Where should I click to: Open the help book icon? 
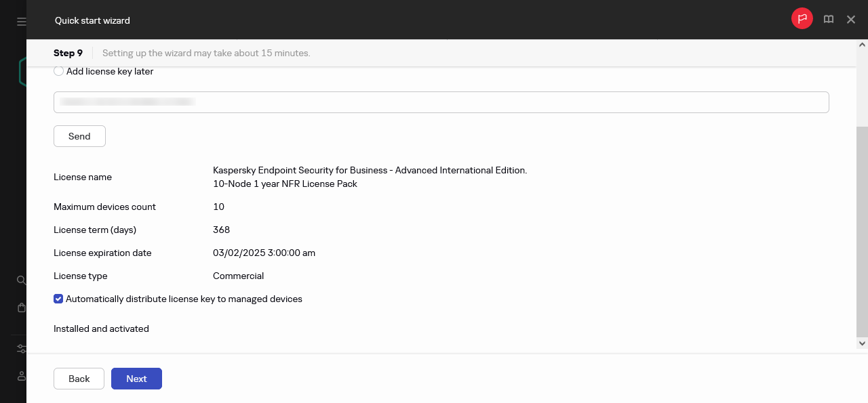[829, 20]
